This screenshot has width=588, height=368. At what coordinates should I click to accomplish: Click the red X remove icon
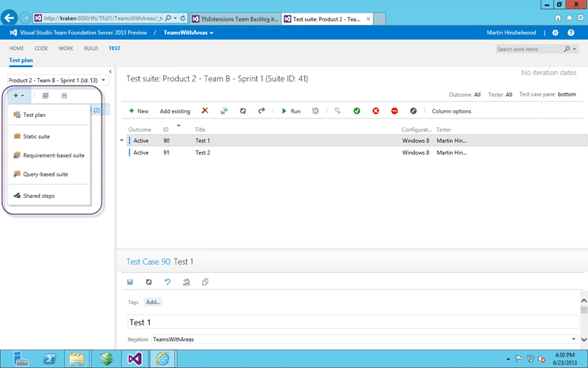click(x=205, y=111)
